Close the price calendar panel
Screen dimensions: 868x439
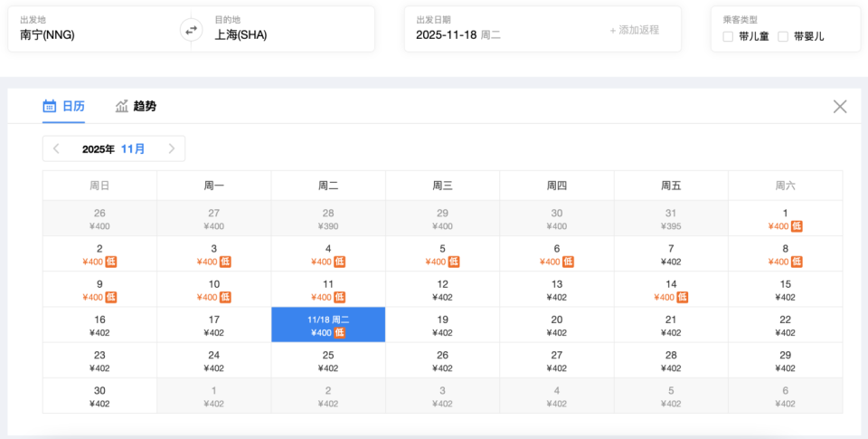point(840,107)
